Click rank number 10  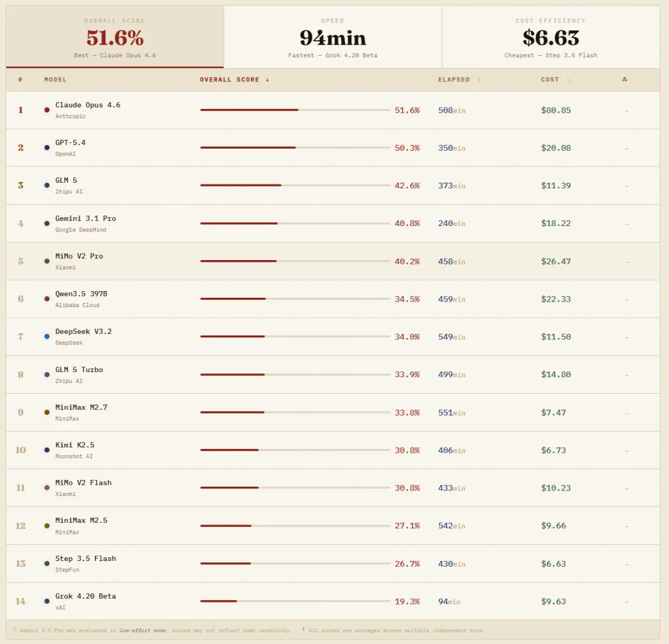(20, 450)
